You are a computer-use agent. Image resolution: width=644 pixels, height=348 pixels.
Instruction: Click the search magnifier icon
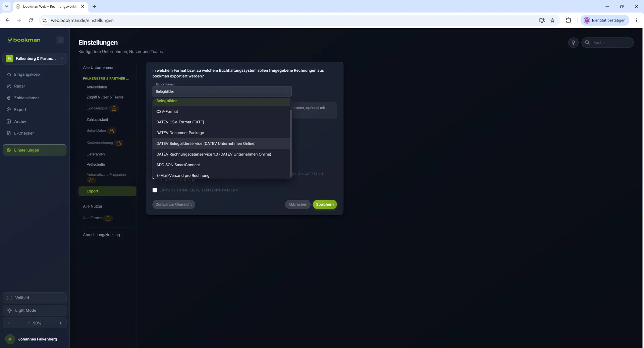587,43
